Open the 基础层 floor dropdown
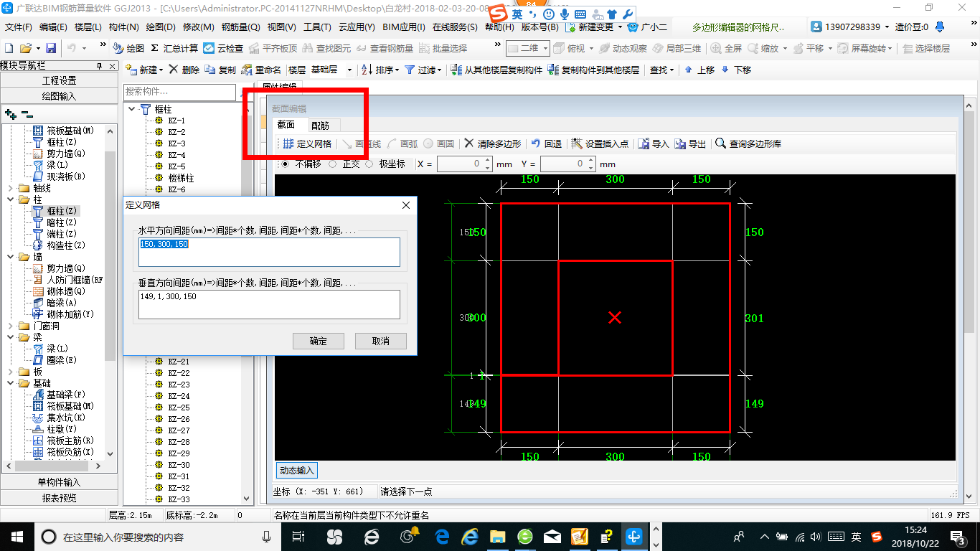Image resolution: width=980 pixels, height=551 pixels. (x=349, y=70)
